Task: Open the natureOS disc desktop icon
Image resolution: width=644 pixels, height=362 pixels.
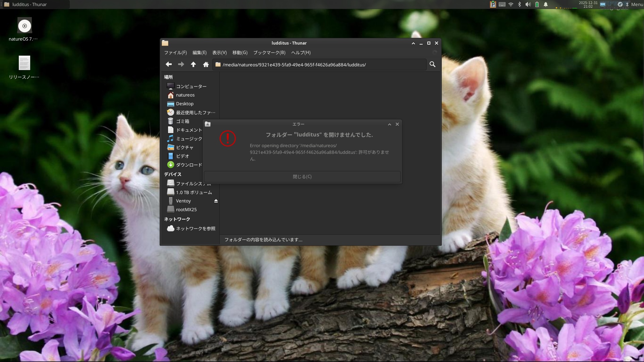Action: coord(24,26)
